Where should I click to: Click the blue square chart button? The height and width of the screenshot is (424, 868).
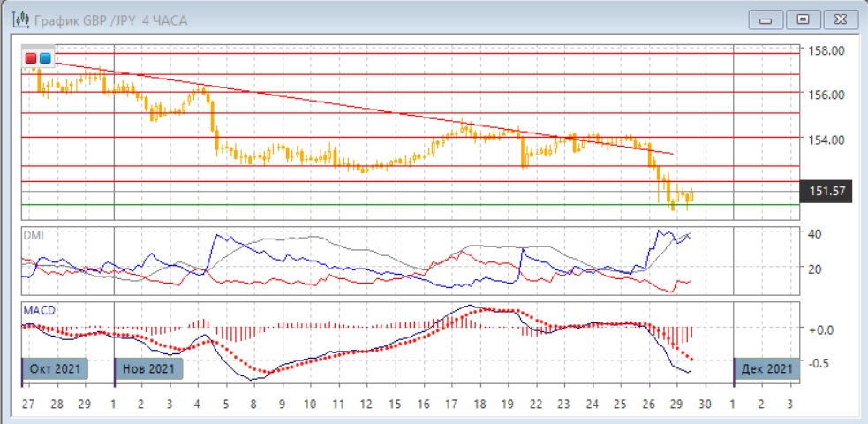[x=45, y=58]
